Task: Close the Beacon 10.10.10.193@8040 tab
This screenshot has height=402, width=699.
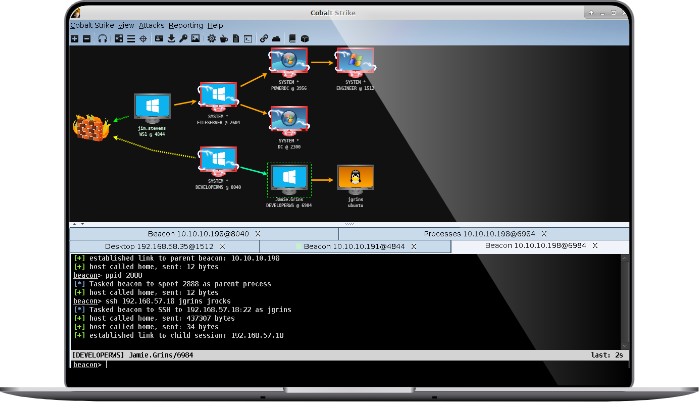Action: [258, 234]
